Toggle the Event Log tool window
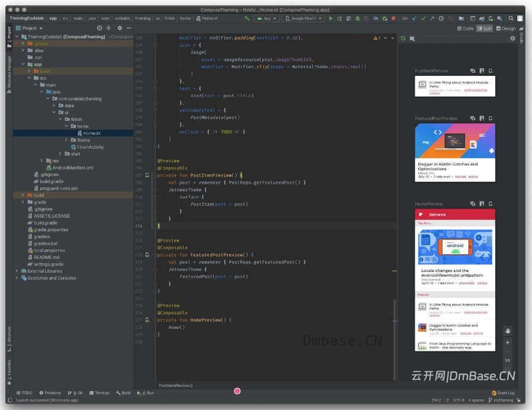The height and width of the screenshot is (410, 532). coord(503,393)
